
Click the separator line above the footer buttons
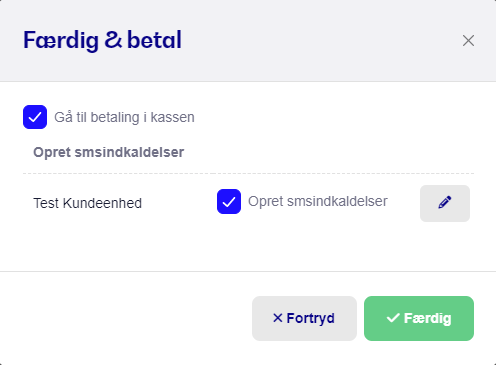tap(248, 271)
